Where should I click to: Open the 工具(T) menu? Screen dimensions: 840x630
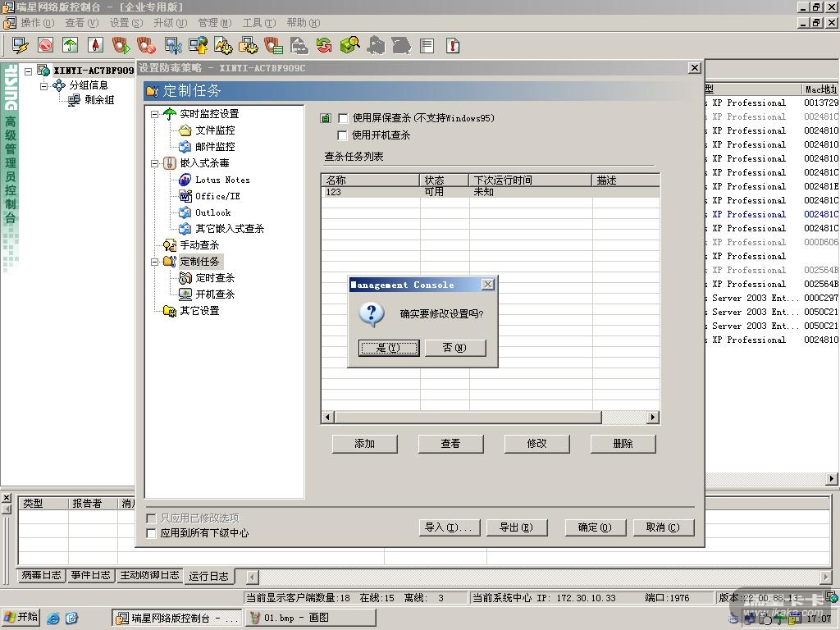(259, 23)
